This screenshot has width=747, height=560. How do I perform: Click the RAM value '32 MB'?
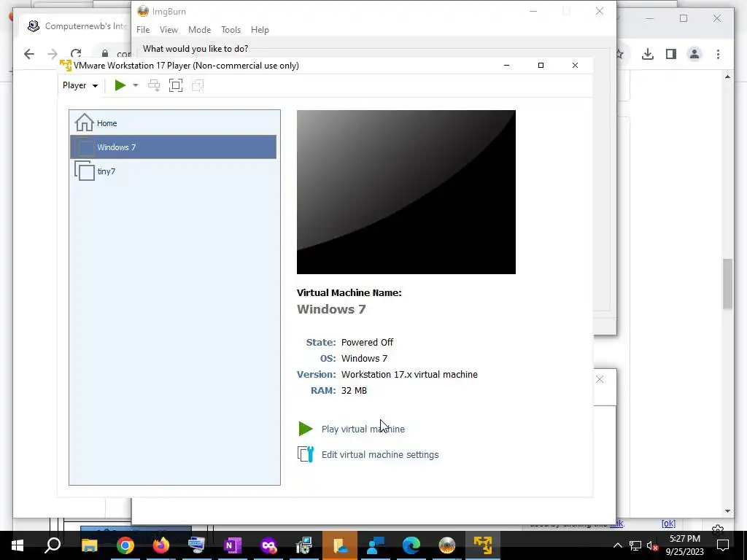[x=354, y=391]
